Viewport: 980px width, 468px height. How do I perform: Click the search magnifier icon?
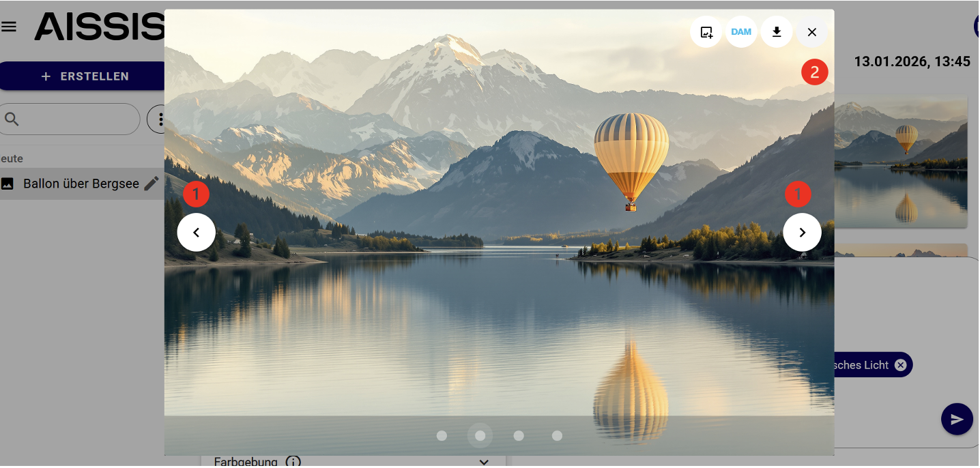coord(12,119)
